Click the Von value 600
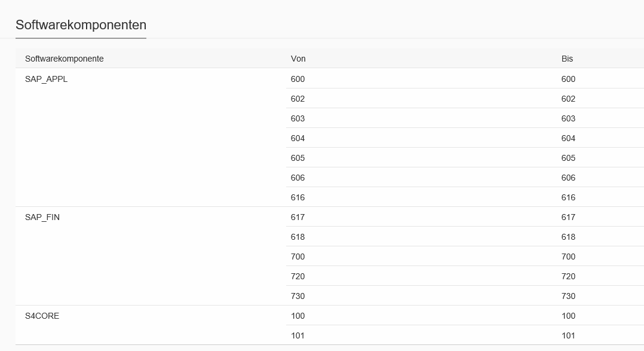The height and width of the screenshot is (351, 644). 298,79
